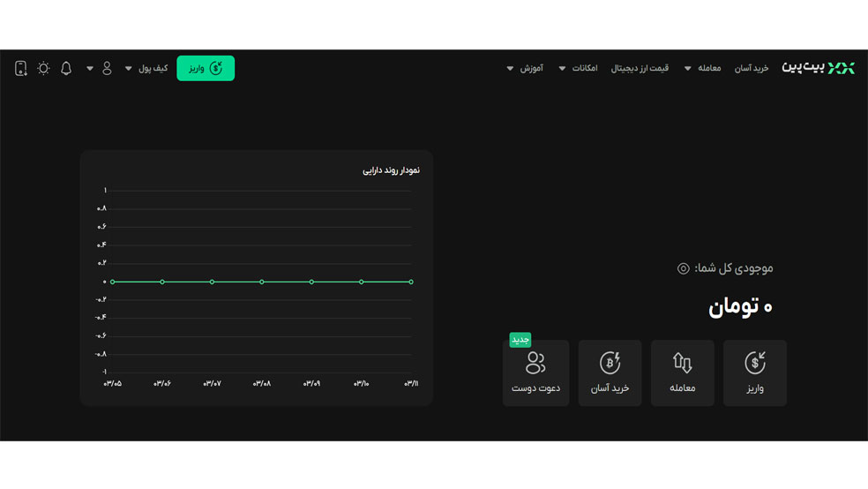Expand the امکانات dropdown menu
This screenshot has height=489, width=868.
pos(579,68)
